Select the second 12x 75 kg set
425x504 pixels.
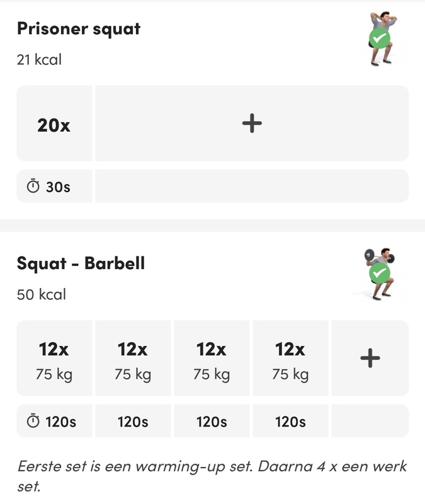click(x=133, y=358)
